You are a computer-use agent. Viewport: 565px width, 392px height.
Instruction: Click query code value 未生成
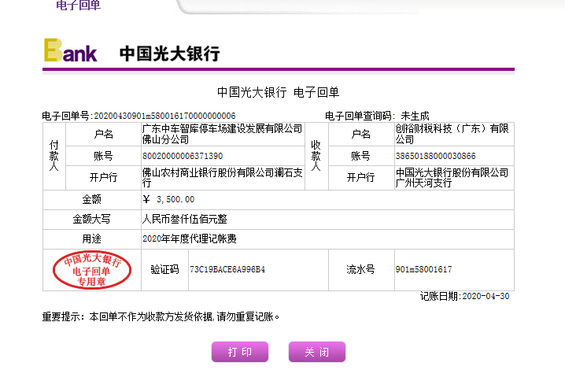coord(415,116)
